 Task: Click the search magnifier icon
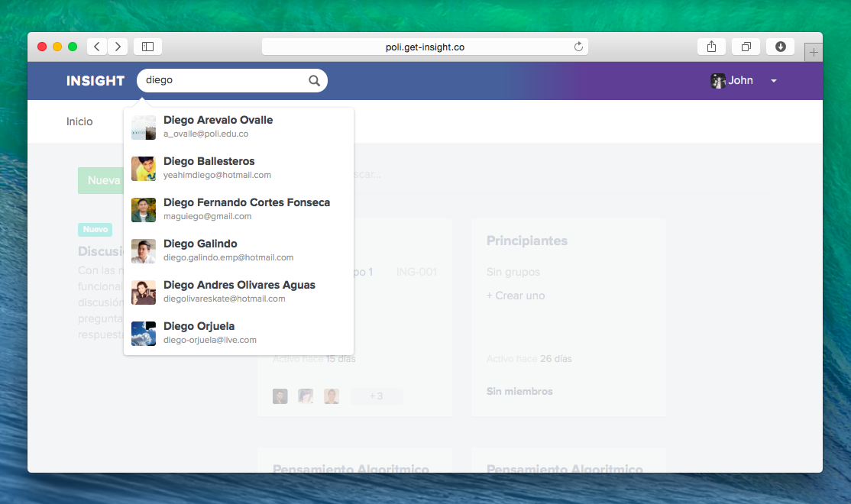click(x=314, y=80)
